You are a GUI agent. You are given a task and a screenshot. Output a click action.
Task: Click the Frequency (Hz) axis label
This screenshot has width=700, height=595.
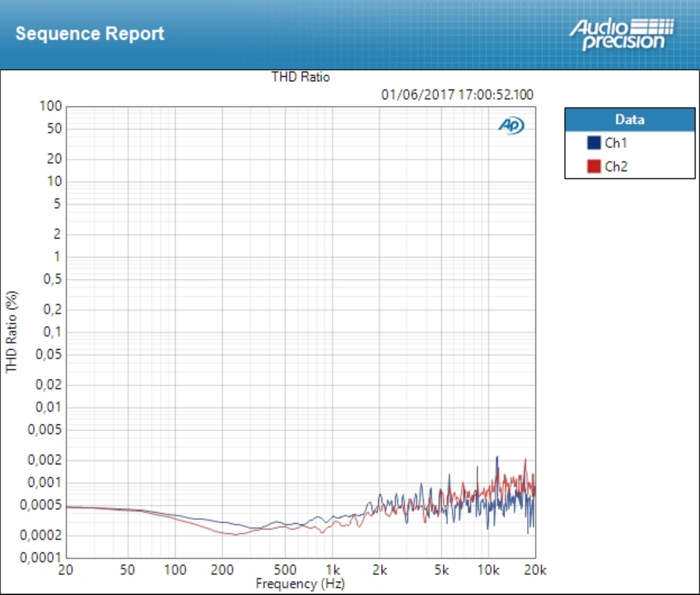coord(300,582)
